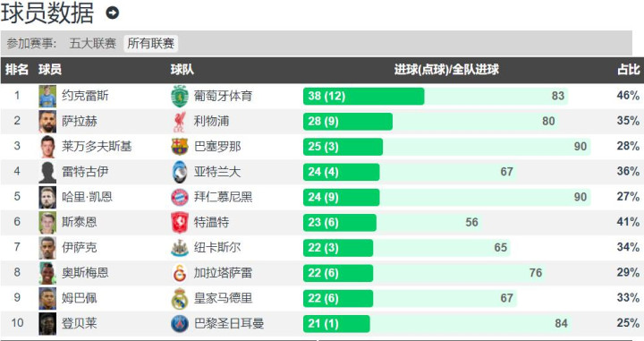Click the Twente club crest icon
Image resolution: width=644 pixels, height=341 pixels.
pos(180,222)
